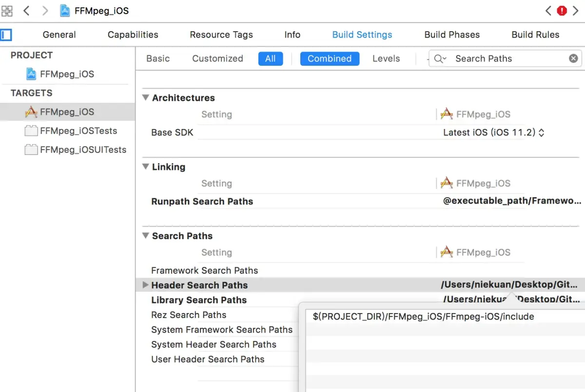Click the red error indicator icon
The image size is (585, 392).
point(562,11)
